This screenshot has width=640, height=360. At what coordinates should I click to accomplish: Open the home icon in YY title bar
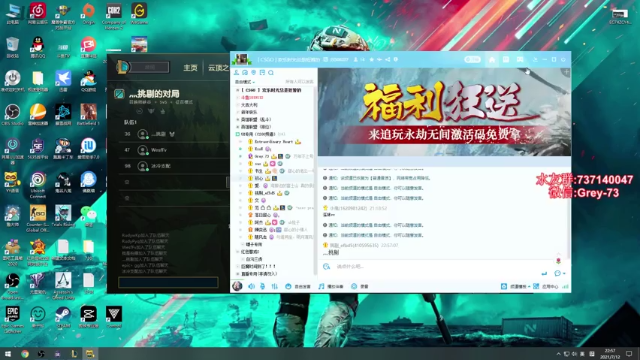[x=492, y=60]
